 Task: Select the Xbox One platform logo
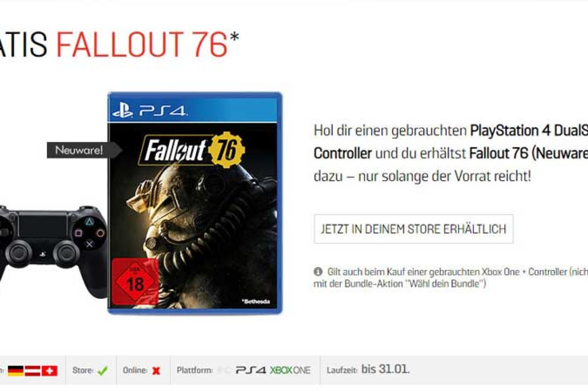[x=290, y=370]
